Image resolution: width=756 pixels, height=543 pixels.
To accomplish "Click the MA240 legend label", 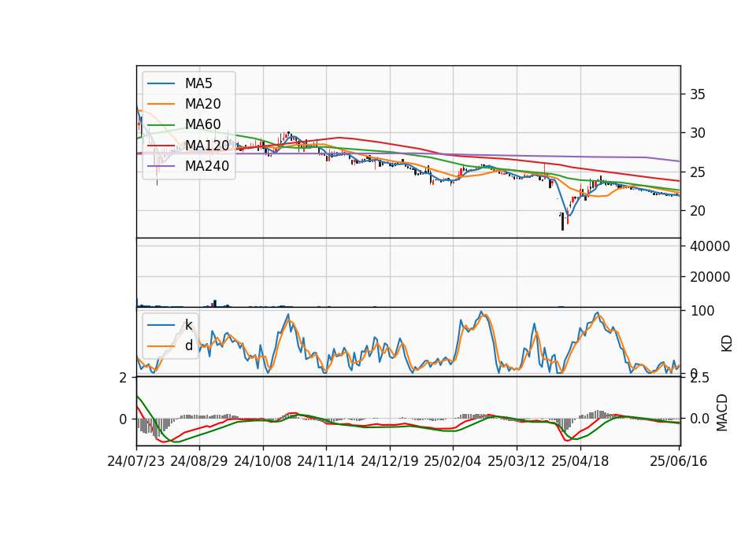I will pos(207,166).
